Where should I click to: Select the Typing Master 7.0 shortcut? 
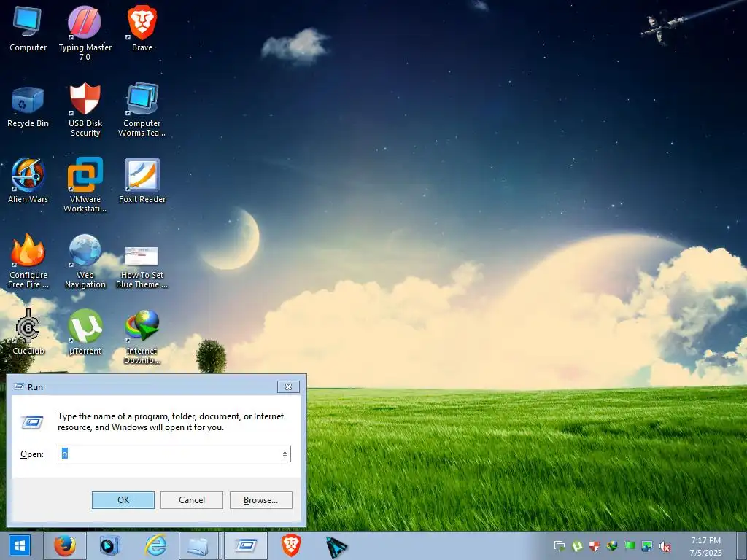tap(85, 34)
